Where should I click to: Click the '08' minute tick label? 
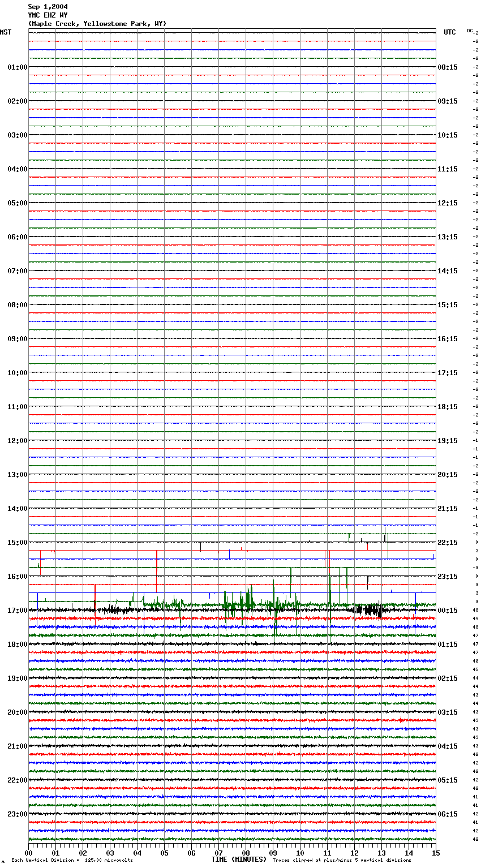(x=246, y=853)
